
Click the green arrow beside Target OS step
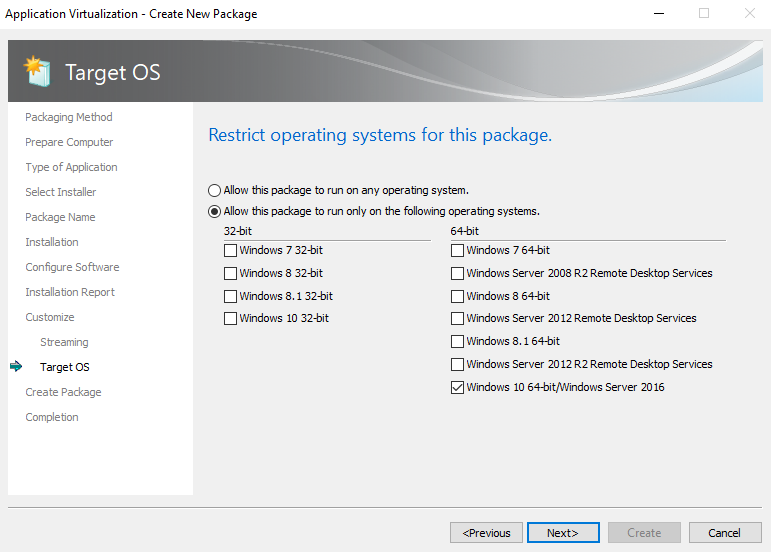coord(16,366)
